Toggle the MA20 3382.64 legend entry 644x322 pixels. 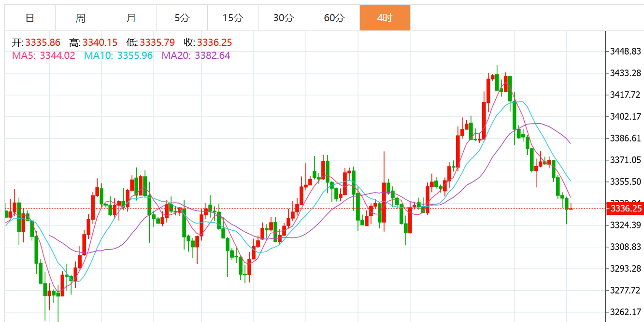coord(196,56)
